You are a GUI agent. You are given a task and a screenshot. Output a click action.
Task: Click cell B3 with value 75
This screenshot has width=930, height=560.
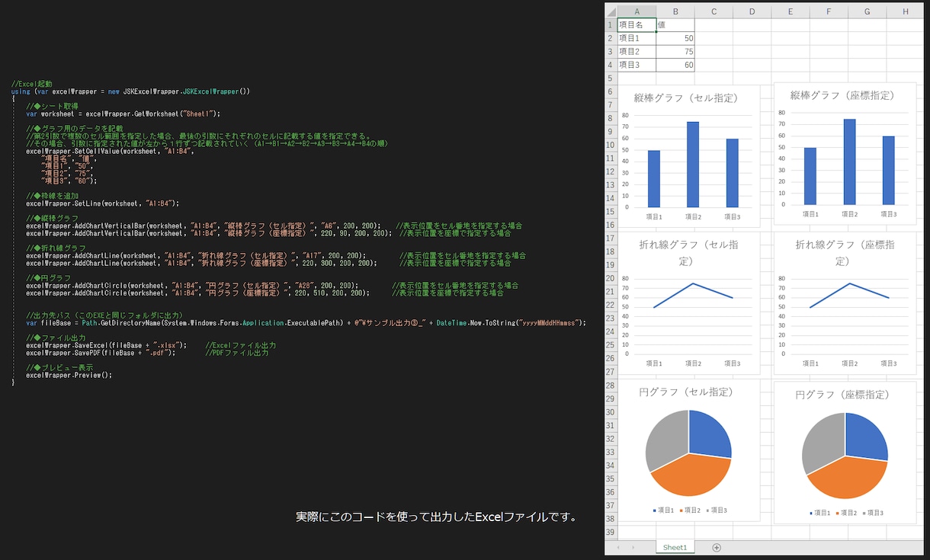pos(675,51)
